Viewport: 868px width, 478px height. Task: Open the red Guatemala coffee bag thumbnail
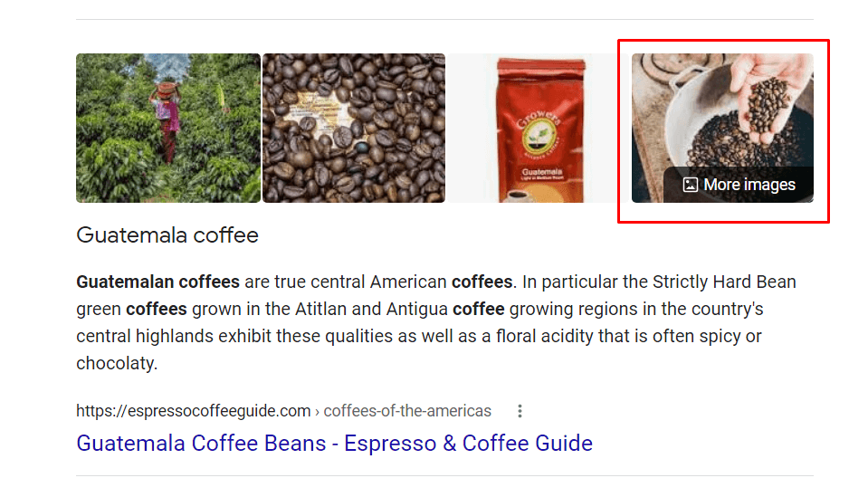click(539, 128)
